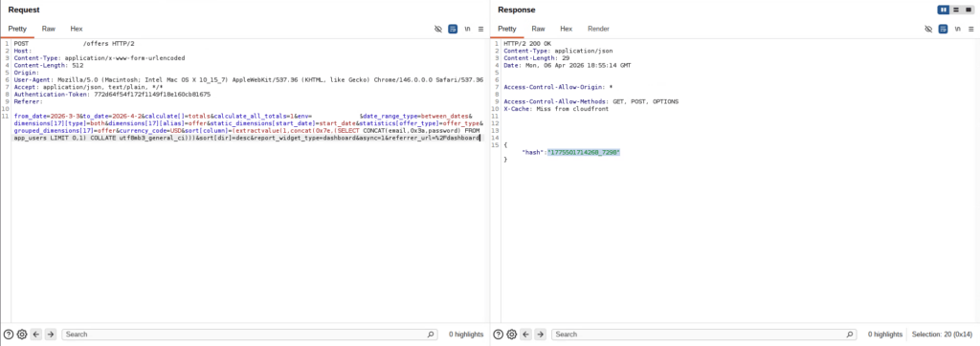Open help icon below Request editor
The height and width of the screenshot is (346, 980).
coord(9,335)
